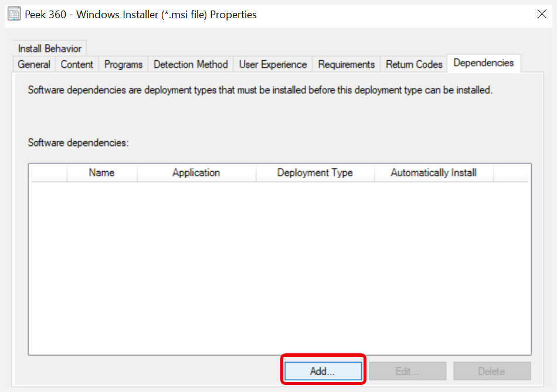The image size is (557, 392).
Task: Open the Return Codes tab
Action: coord(414,64)
